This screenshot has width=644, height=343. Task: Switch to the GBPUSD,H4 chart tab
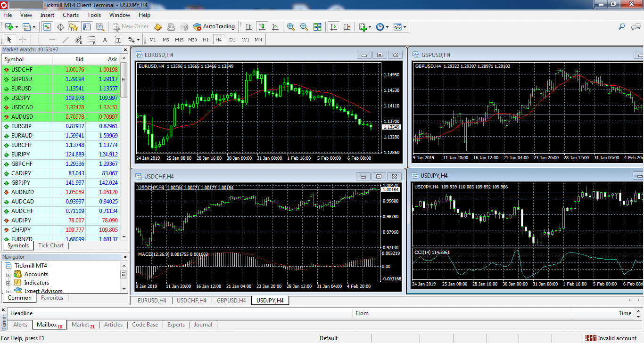coord(231,300)
